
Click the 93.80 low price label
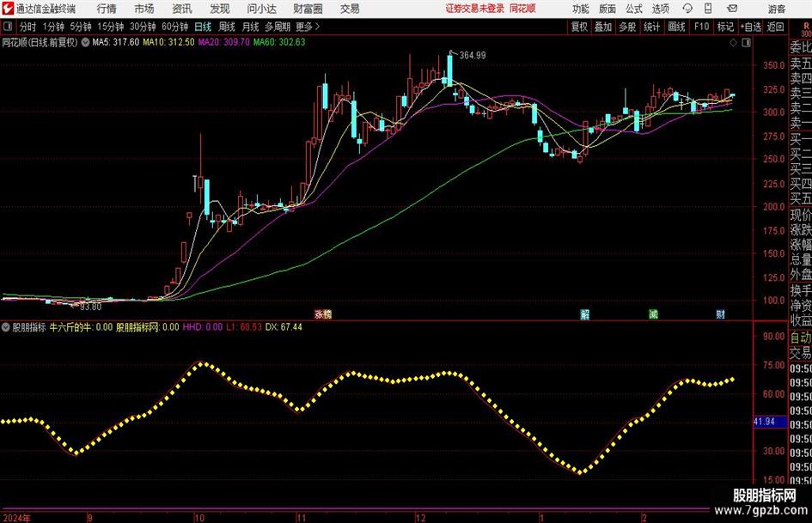(90, 307)
